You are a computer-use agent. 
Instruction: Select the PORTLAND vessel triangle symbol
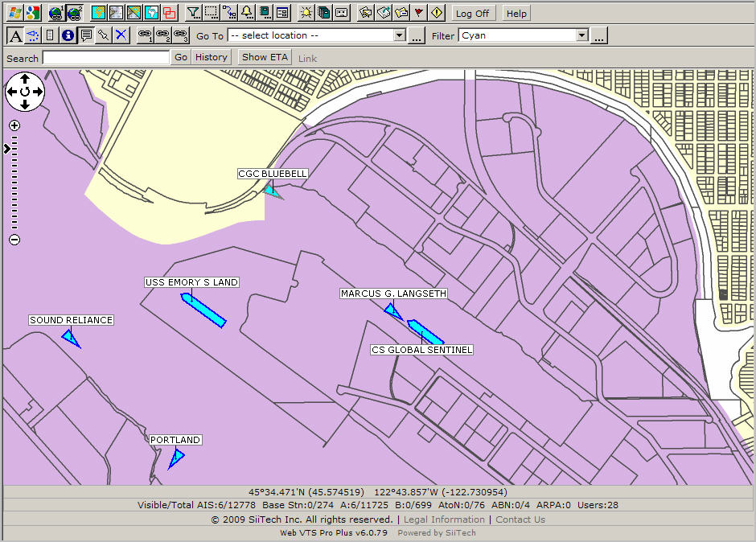pyautogui.click(x=176, y=458)
